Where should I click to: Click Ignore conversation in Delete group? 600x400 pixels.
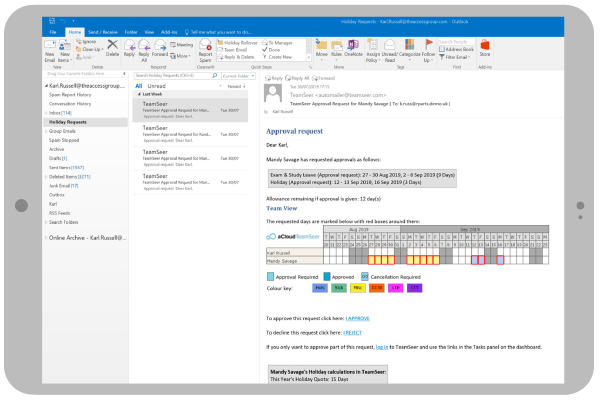[86, 41]
